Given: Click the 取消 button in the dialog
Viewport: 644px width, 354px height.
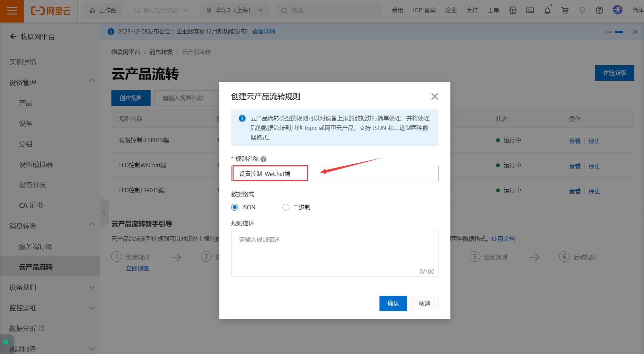Looking at the screenshot, I should pyautogui.click(x=424, y=304).
